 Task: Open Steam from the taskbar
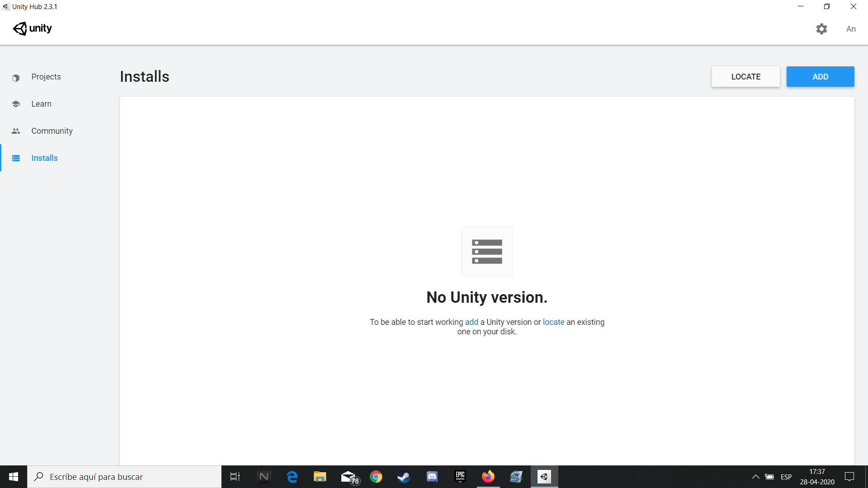tap(404, 476)
